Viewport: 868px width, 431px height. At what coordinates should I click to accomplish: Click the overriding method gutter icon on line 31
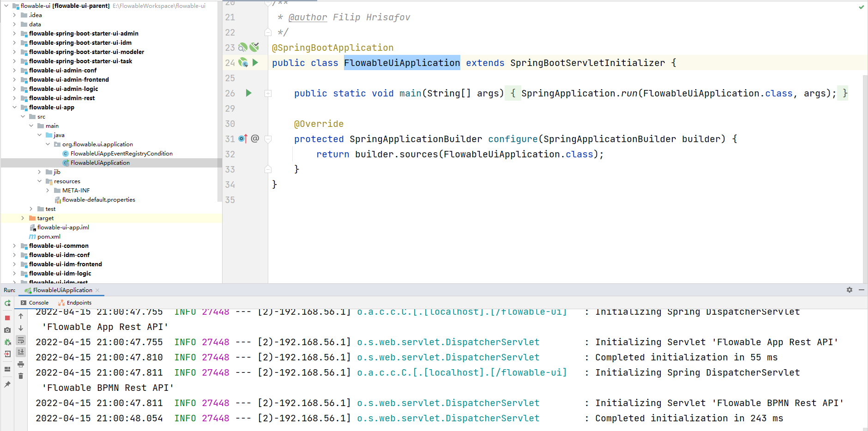pyautogui.click(x=243, y=138)
